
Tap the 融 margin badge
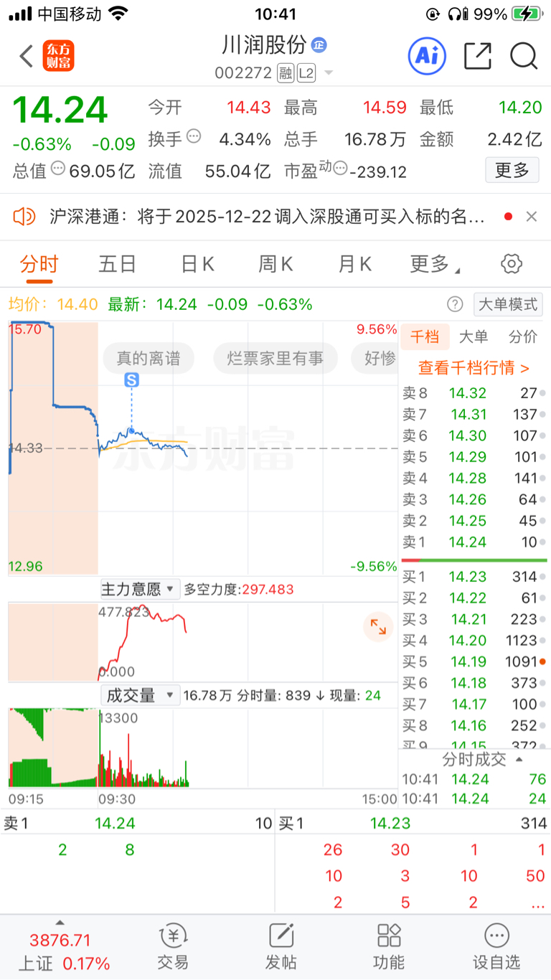[x=286, y=73]
